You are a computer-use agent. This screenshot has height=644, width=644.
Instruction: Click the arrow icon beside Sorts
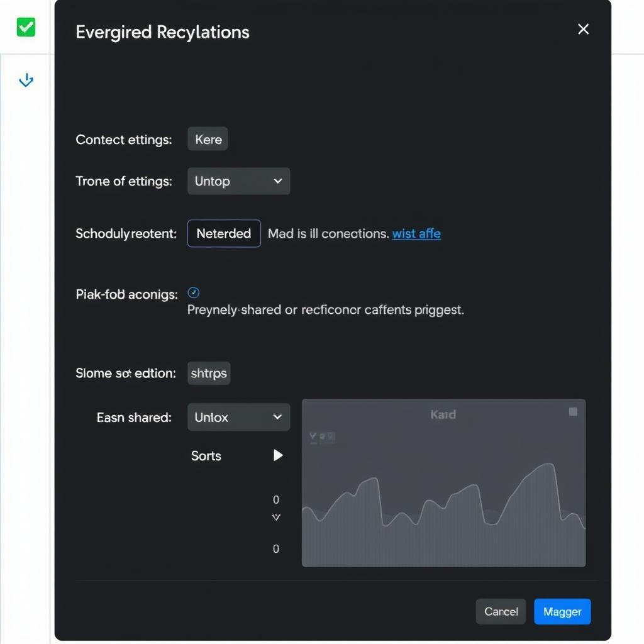tap(277, 455)
